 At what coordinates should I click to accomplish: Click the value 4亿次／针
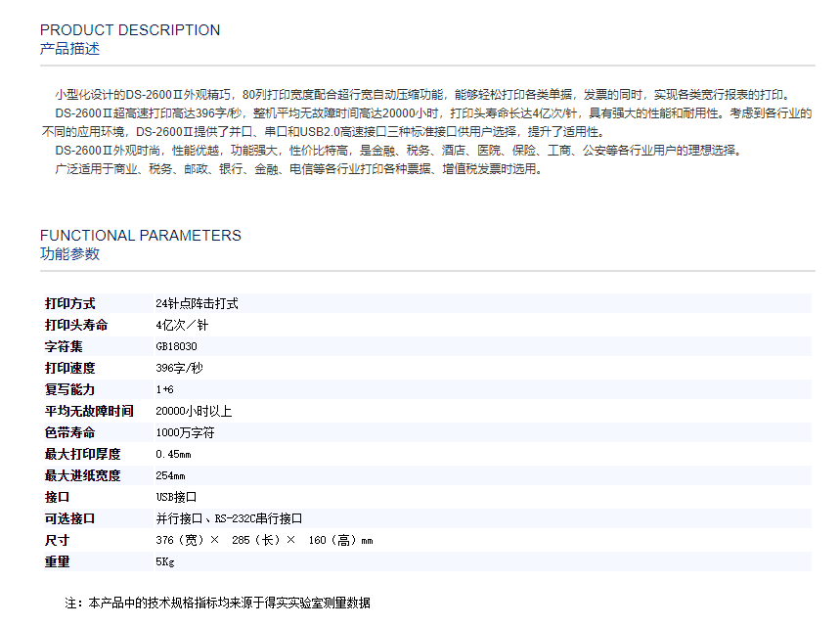(x=182, y=325)
